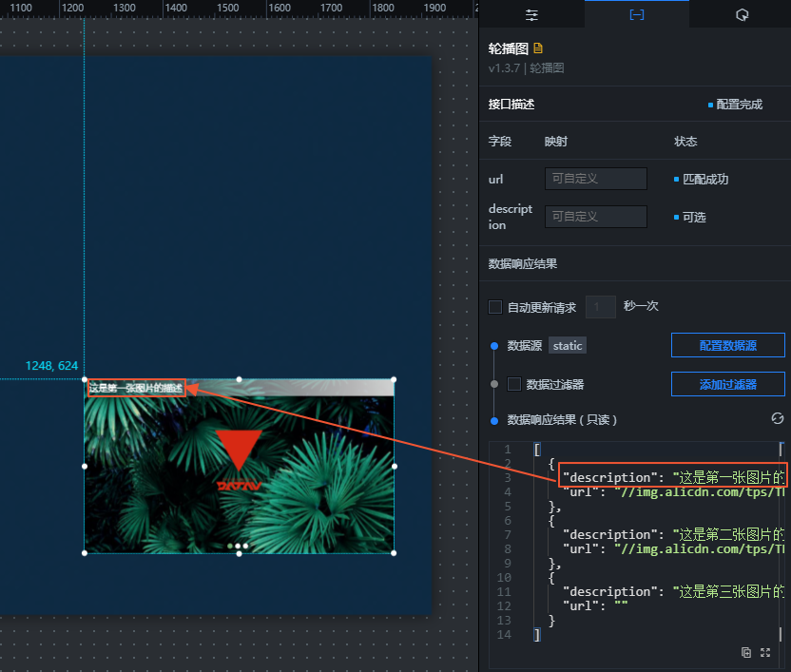The image size is (791, 672).
Task: Click the carousel's right-middle resize handle
Action: click(x=394, y=466)
